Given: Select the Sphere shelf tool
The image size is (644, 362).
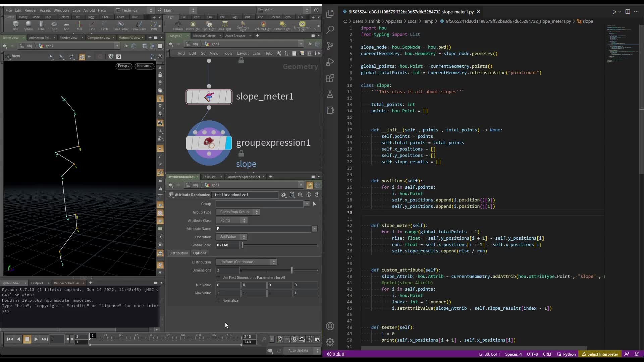Looking at the screenshot, I should pos(28,25).
